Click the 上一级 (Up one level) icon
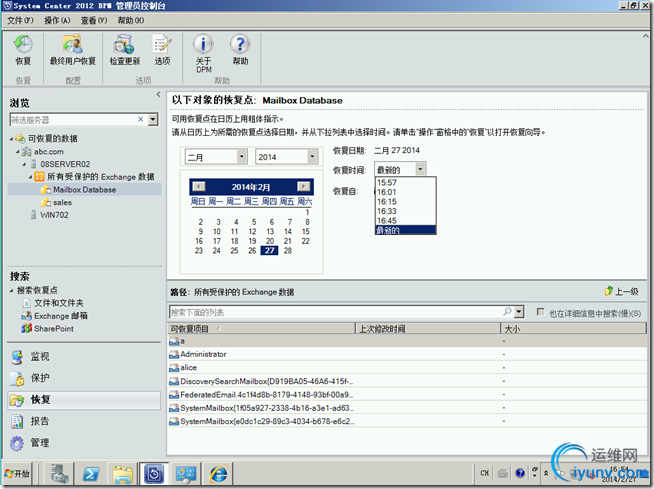The height and width of the screenshot is (489, 654). pos(621,291)
